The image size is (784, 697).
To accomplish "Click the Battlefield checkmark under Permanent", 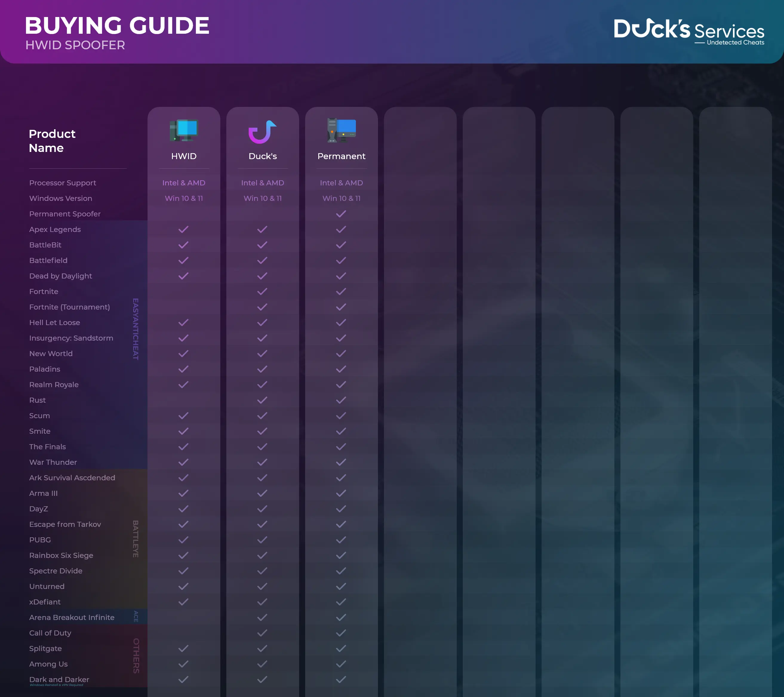I will pyautogui.click(x=341, y=261).
